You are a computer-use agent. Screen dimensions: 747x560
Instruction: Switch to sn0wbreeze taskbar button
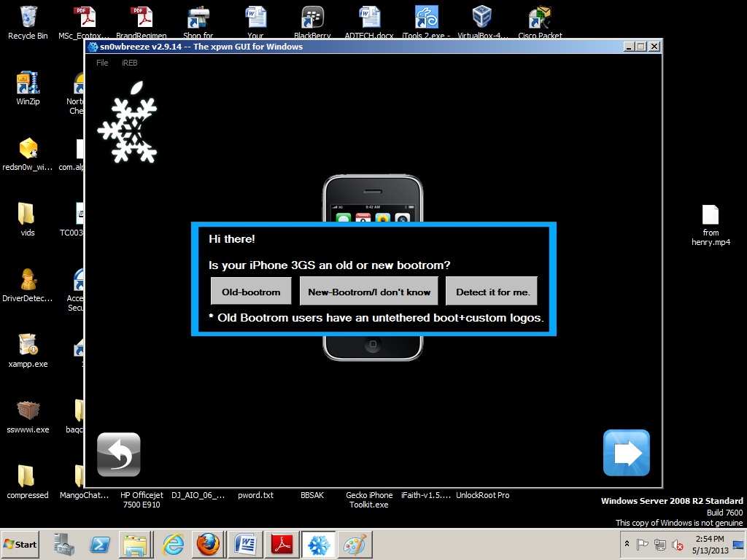[319, 544]
